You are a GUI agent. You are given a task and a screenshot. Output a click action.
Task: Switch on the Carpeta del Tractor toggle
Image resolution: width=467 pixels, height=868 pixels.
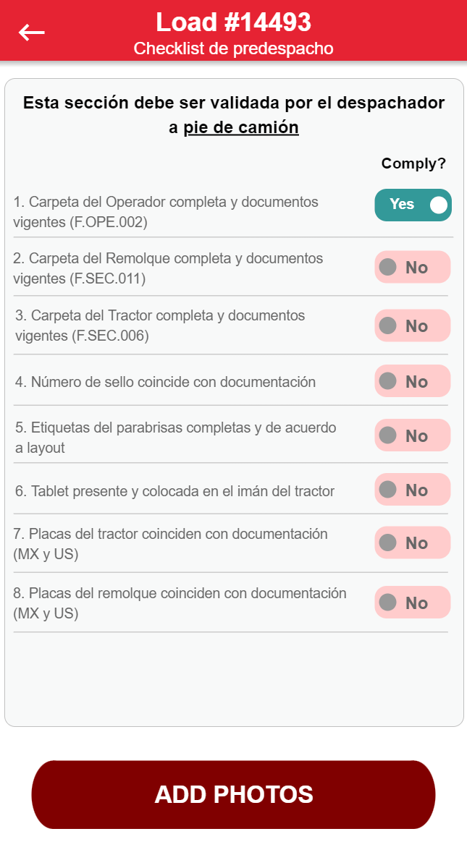point(413,325)
